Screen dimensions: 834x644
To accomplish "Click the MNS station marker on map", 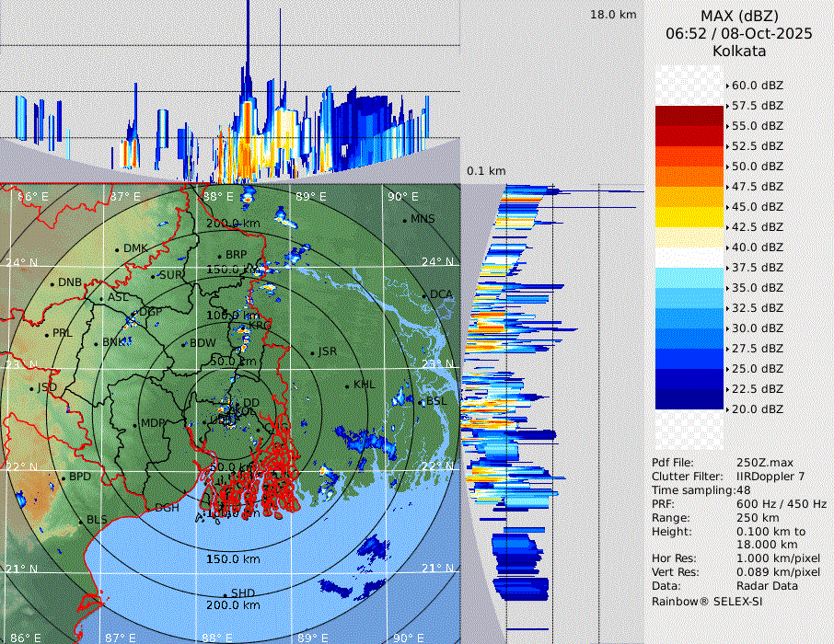I will point(405,220).
